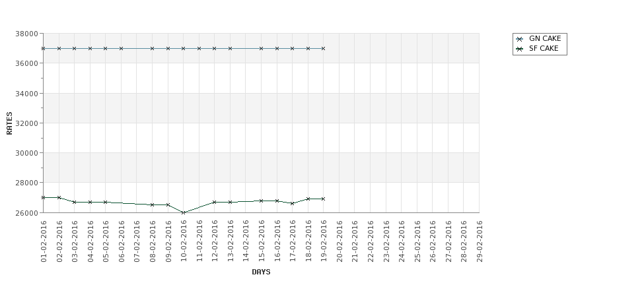644x283 pixels.
Task: Click the 29-02-2016 date label
Action: 480,241
